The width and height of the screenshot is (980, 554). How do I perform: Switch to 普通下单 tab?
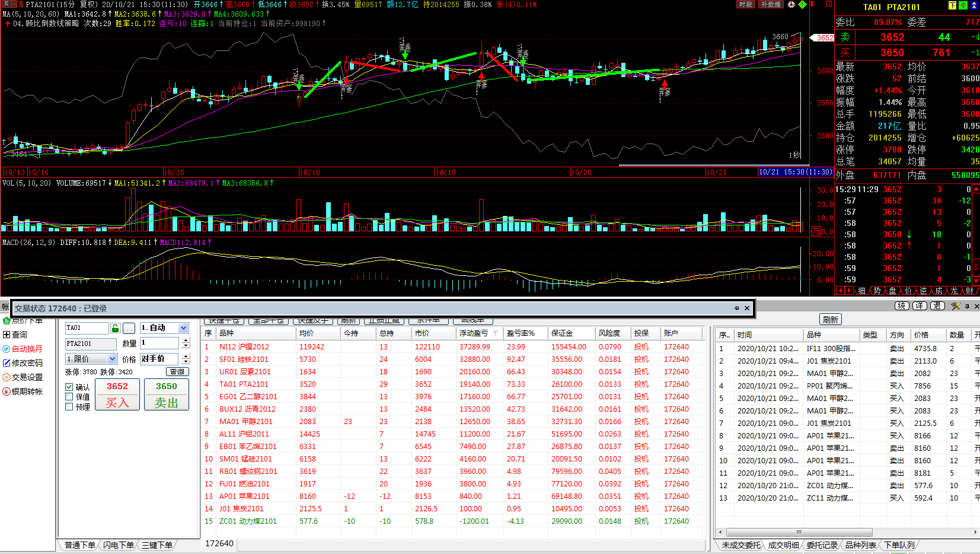pos(79,545)
